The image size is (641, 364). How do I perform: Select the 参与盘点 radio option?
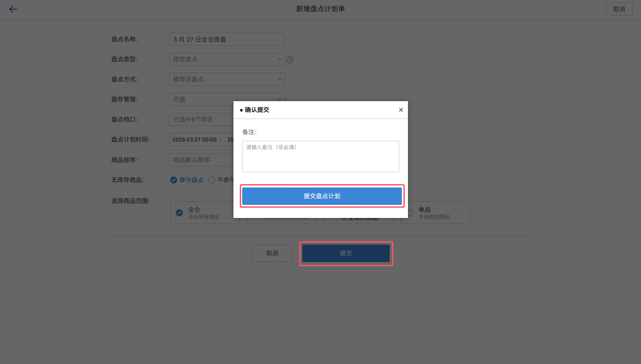click(x=174, y=180)
